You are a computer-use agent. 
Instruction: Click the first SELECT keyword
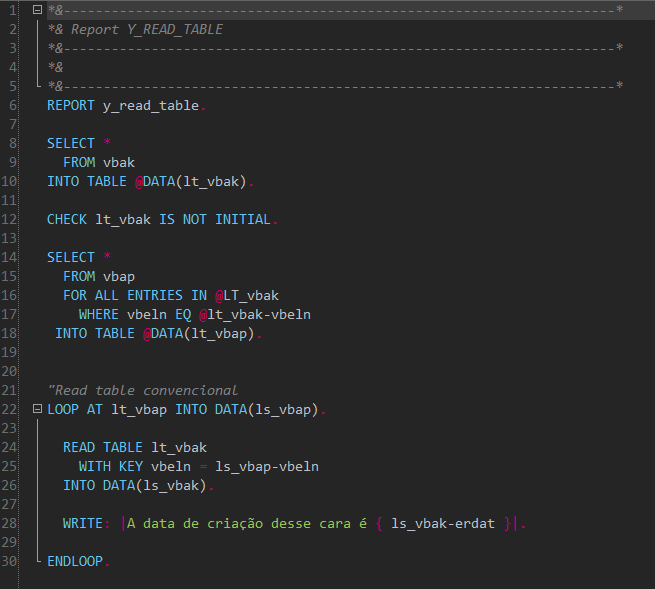click(x=71, y=143)
